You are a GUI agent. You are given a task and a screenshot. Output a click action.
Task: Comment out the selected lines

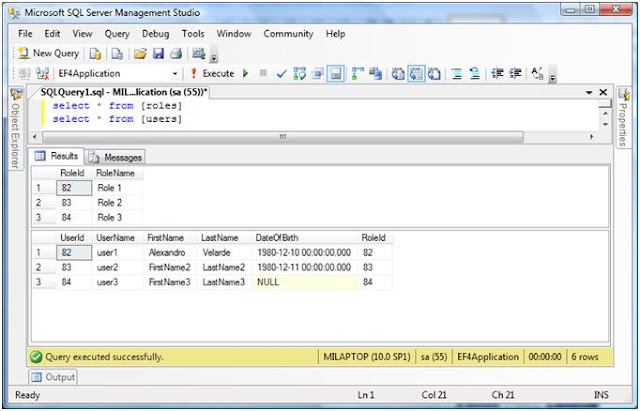point(457,74)
